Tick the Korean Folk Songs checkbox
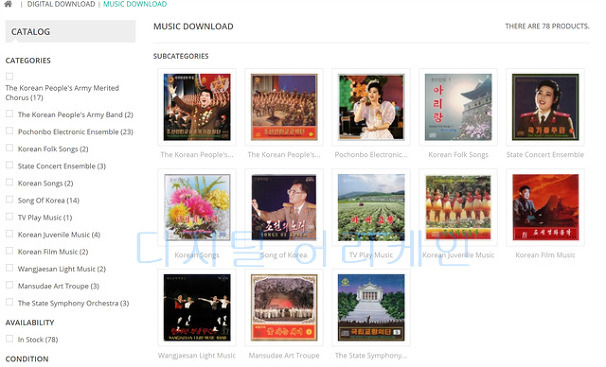606x367 pixels. pyautogui.click(x=10, y=148)
